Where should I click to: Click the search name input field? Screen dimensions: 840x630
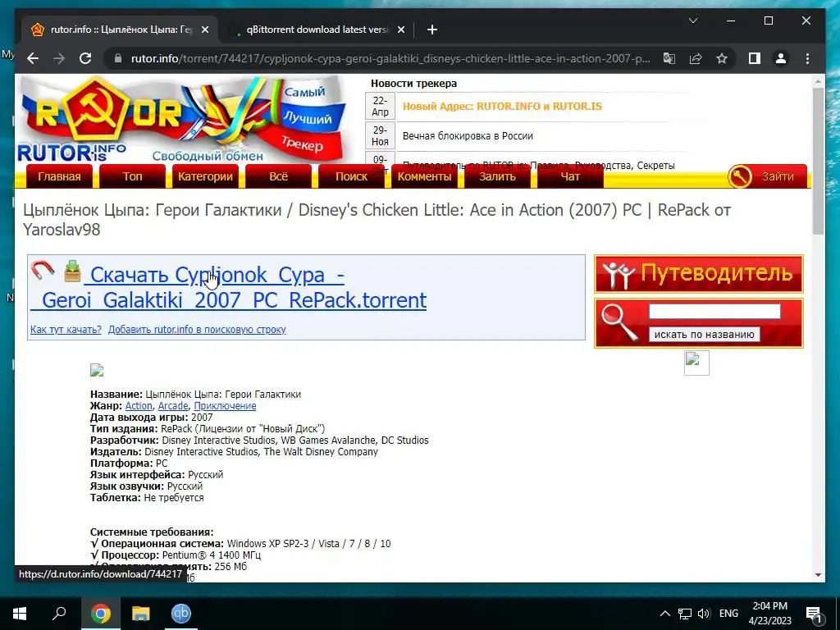click(714, 311)
